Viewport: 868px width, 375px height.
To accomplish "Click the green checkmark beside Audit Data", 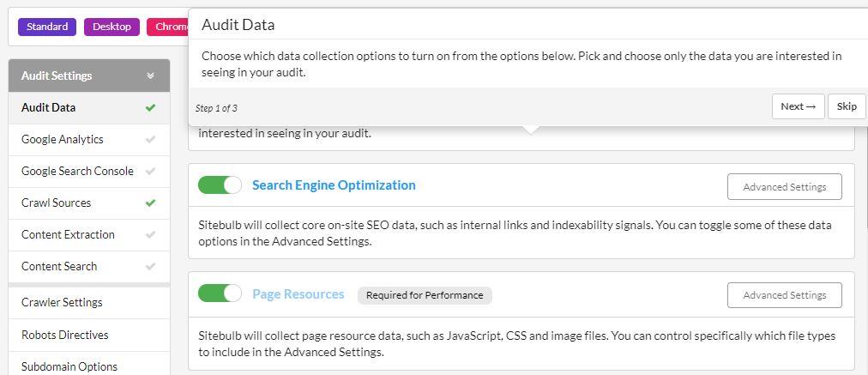I will tap(150, 108).
